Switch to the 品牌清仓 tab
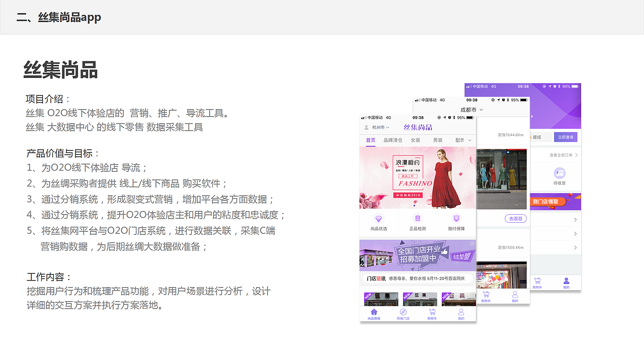Screen dimensions: 644x362 pyautogui.click(x=393, y=140)
